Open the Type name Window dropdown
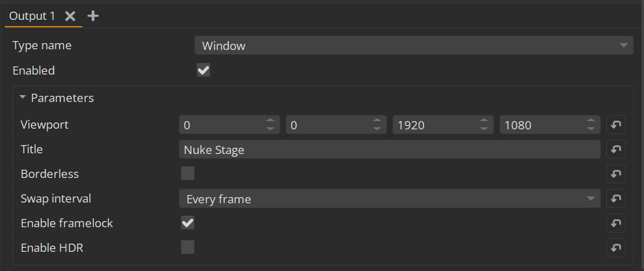Screen dimensions: 644x271 (x=414, y=45)
